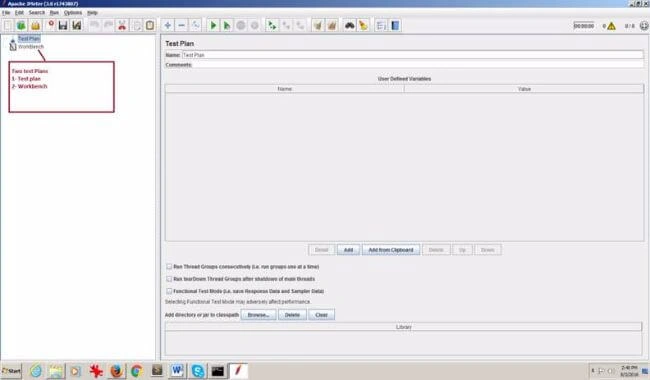This screenshot has width=650, height=380.
Task: Select the WorkBench tree node
Action: tap(31, 47)
